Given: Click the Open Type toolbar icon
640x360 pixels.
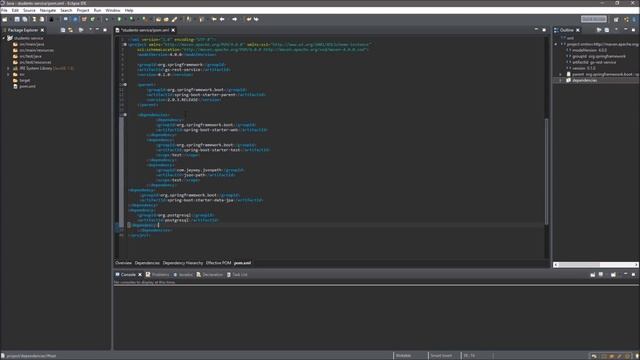Looking at the screenshot, I should point(158,19).
